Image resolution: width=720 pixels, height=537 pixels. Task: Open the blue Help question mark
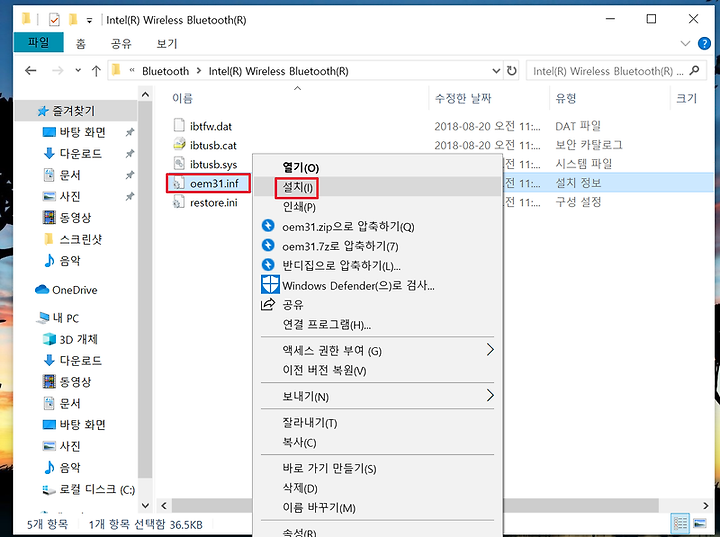(x=704, y=44)
